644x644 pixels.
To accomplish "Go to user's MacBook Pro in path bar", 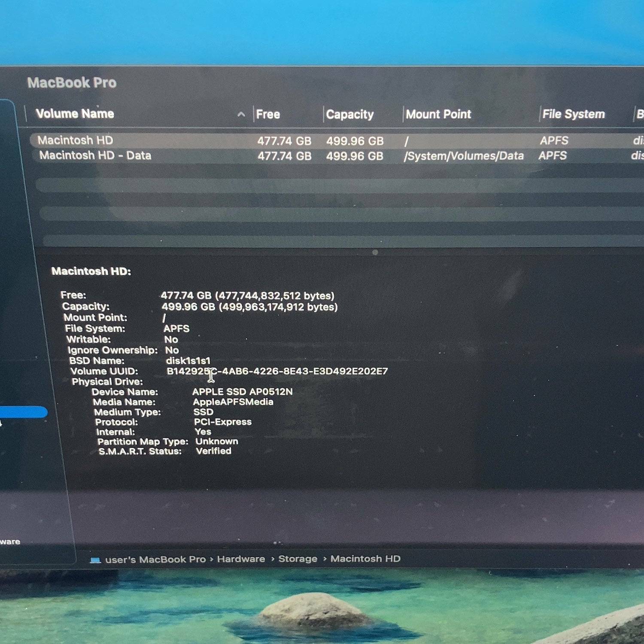I will pos(155,559).
